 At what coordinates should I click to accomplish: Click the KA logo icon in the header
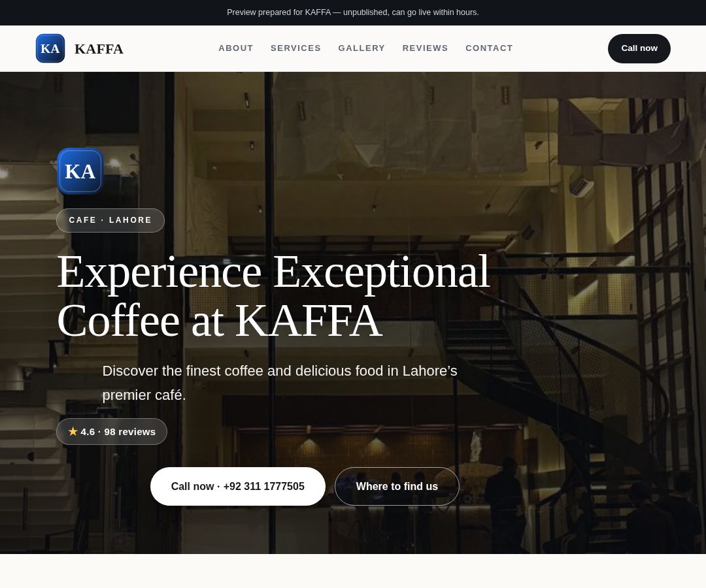[x=50, y=48]
